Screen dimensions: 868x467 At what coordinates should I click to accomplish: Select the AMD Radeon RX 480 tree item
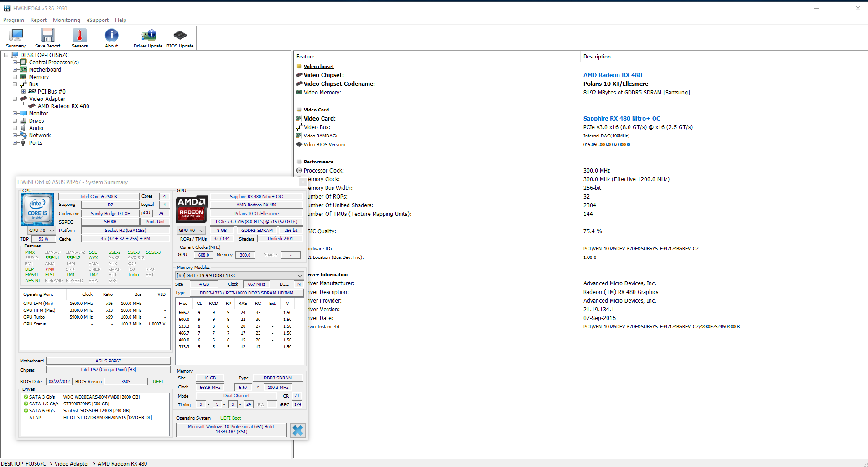pyautogui.click(x=63, y=106)
